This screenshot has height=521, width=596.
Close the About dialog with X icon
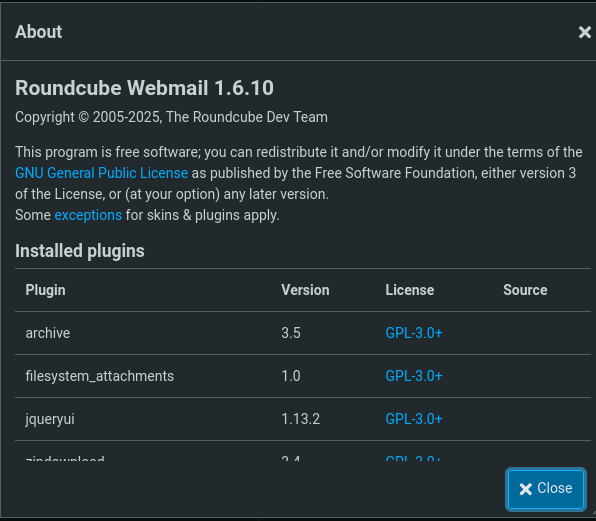pos(585,32)
